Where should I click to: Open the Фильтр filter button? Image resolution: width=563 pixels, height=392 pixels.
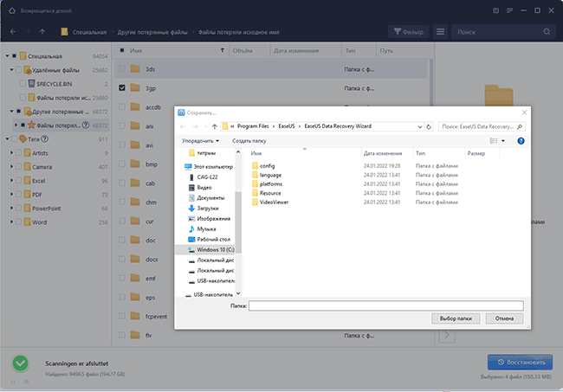(x=409, y=32)
